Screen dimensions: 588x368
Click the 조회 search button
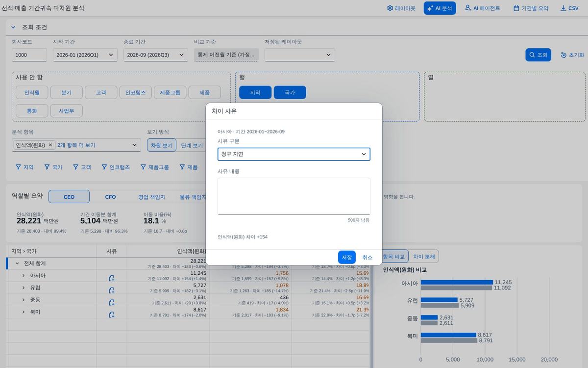point(539,55)
